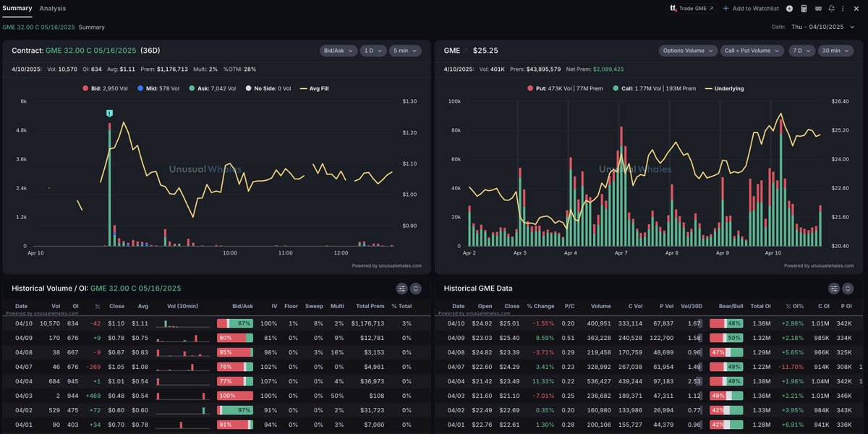Click the tastytrade logo on Trade GME
Viewport: 868px width, 434px height.
(673, 9)
